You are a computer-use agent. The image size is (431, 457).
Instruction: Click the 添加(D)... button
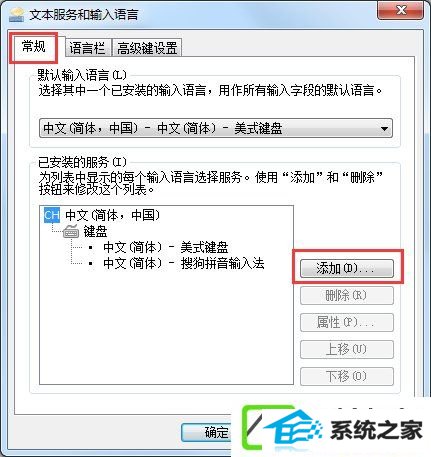pyautogui.click(x=347, y=269)
